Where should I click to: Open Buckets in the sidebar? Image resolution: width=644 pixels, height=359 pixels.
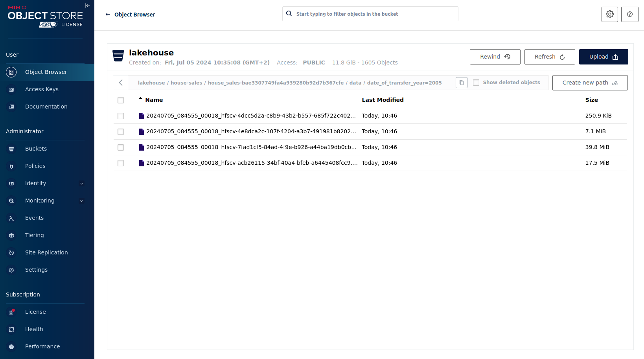click(x=36, y=149)
